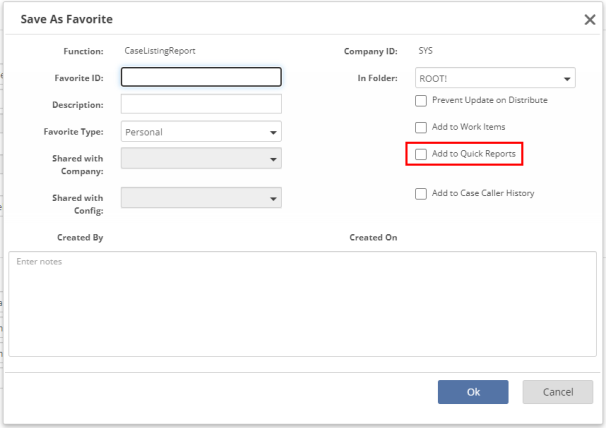This screenshot has height=428, width=606.
Task: Click the Created On label
Action: (373, 238)
